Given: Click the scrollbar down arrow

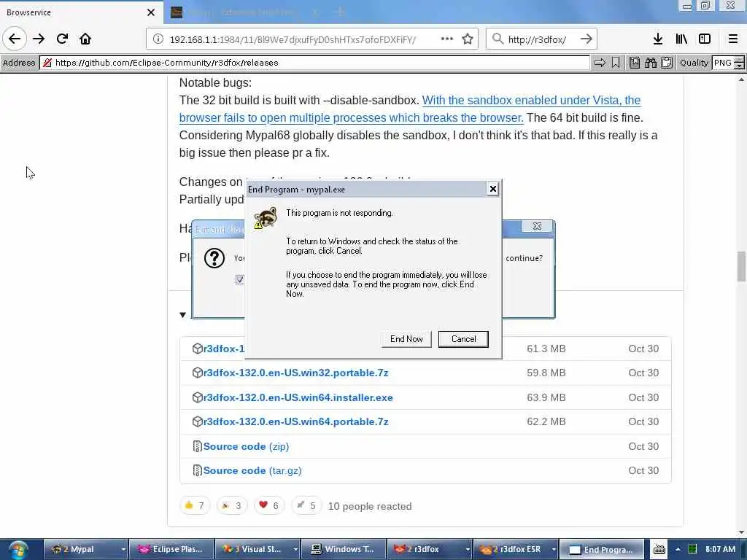Looking at the screenshot, I should (x=741, y=532).
